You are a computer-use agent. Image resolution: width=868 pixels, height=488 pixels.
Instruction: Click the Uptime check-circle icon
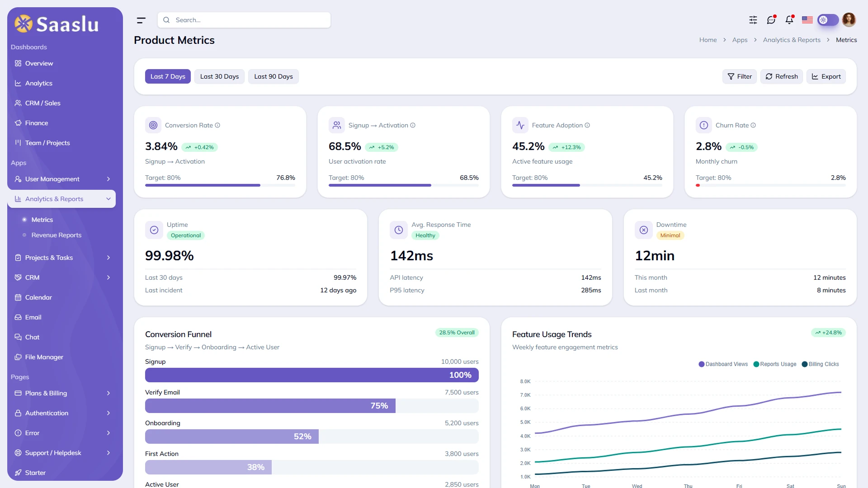pyautogui.click(x=154, y=230)
